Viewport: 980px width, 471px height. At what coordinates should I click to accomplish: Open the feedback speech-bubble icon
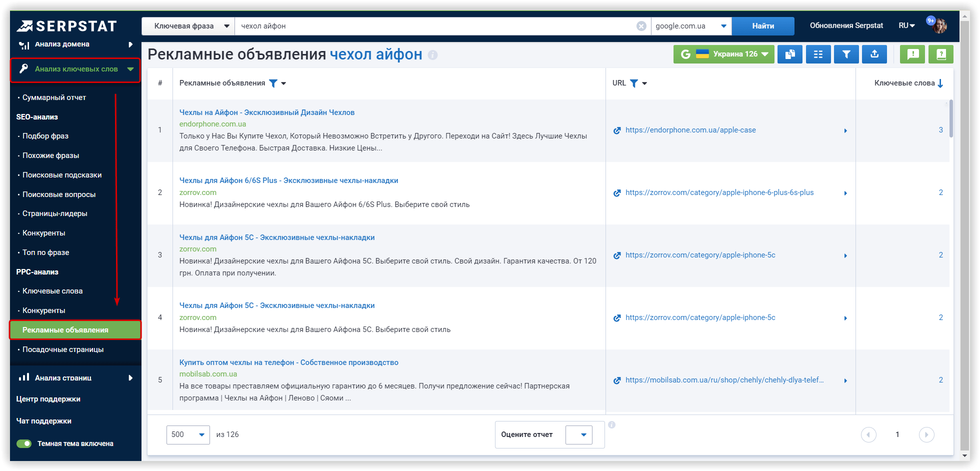click(x=912, y=54)
